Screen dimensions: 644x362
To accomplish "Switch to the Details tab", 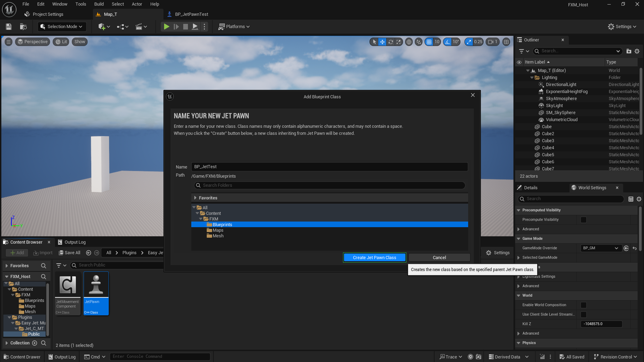I will [x=530, y=188].
